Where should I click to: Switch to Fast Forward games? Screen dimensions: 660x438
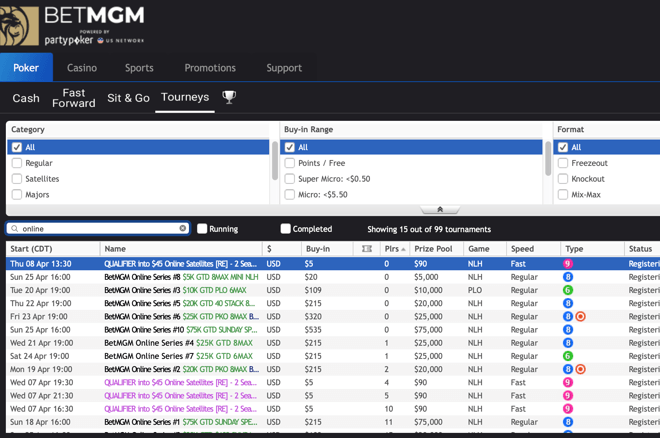click(74, 98)
